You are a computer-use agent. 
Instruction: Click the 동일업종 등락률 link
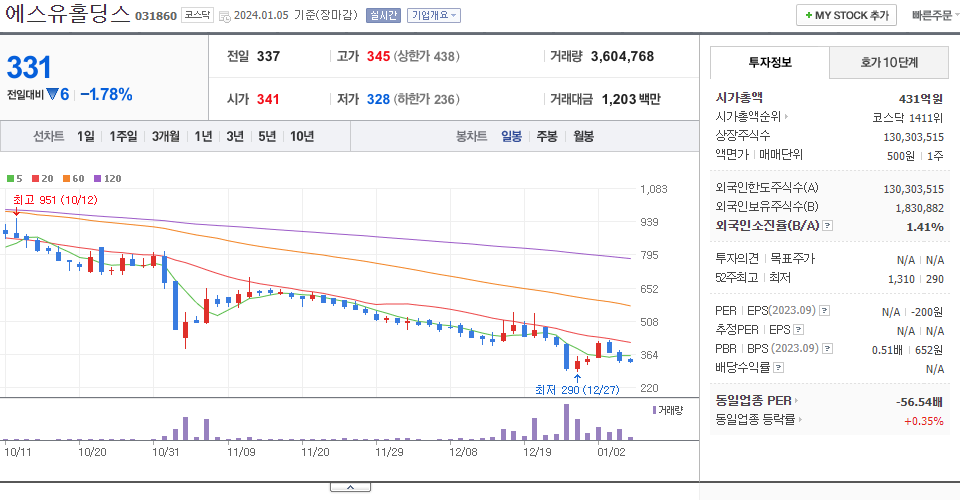[755, 420]
